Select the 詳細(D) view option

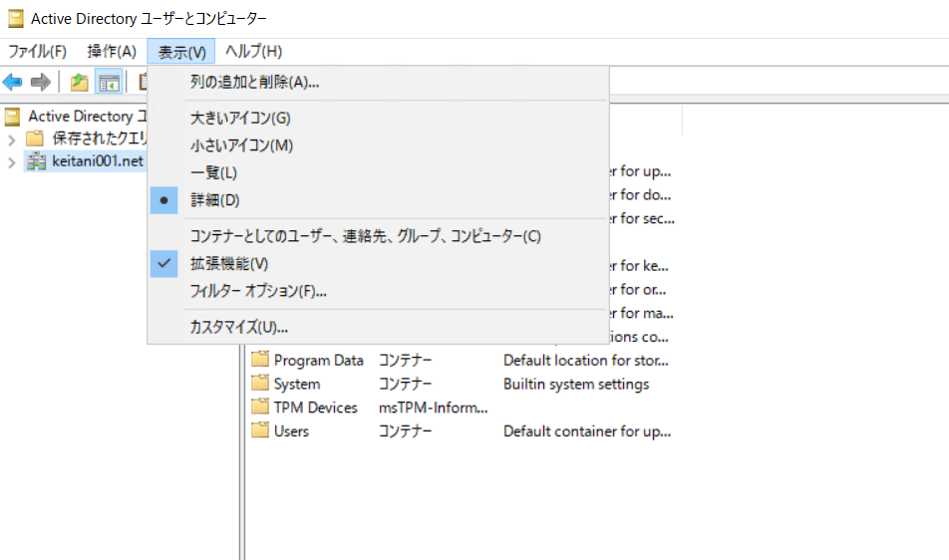point(378,200)
